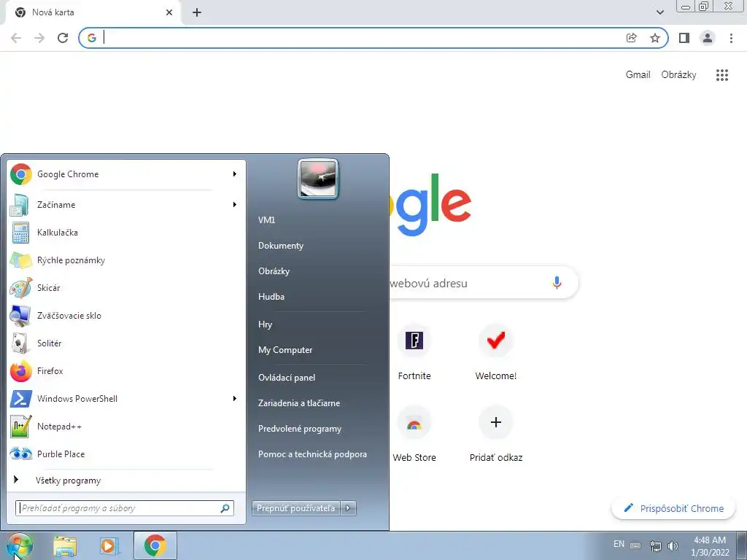Go forward in Chrome
Image resolution: width=747 pixels, height=560 pixels.
click(39, 38)
